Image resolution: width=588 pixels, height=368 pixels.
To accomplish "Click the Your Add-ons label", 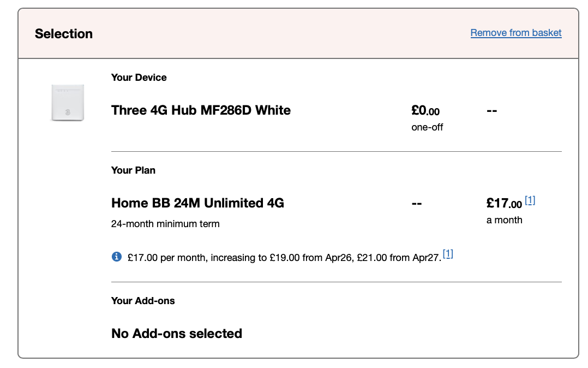I will click(143, 301).
